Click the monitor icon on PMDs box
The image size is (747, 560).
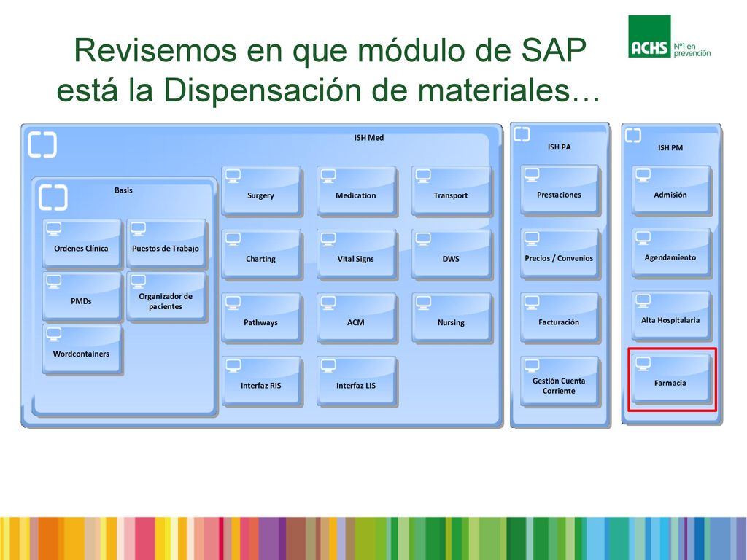pos(54,281)
